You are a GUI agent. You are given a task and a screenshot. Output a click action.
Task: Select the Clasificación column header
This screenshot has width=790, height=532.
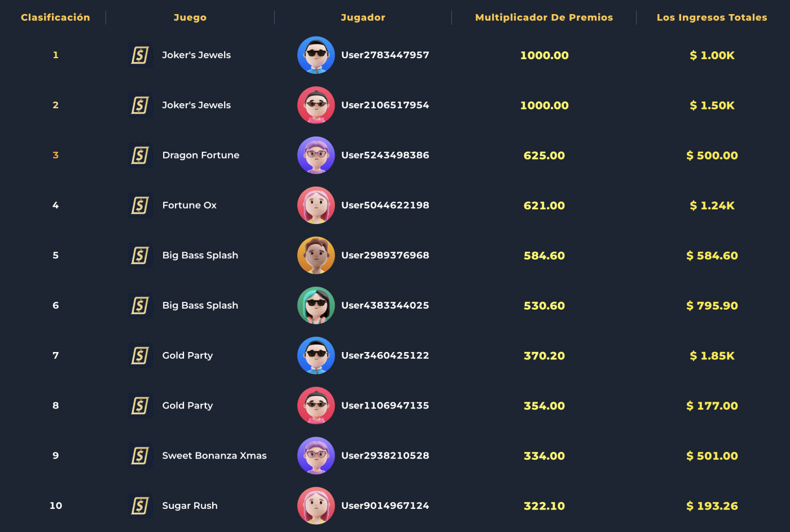[x=55, y=17]
